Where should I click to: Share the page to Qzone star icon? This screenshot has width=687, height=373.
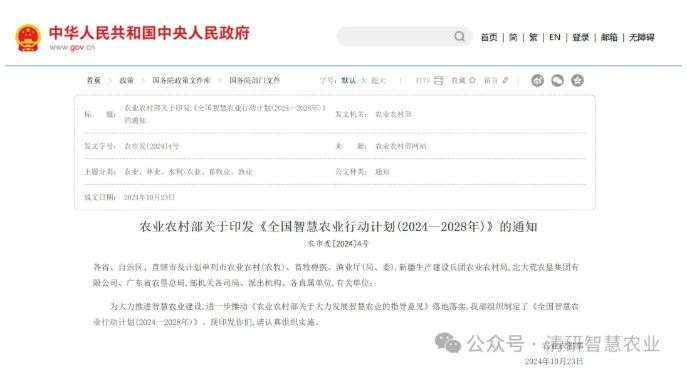(x=577, y=81)
